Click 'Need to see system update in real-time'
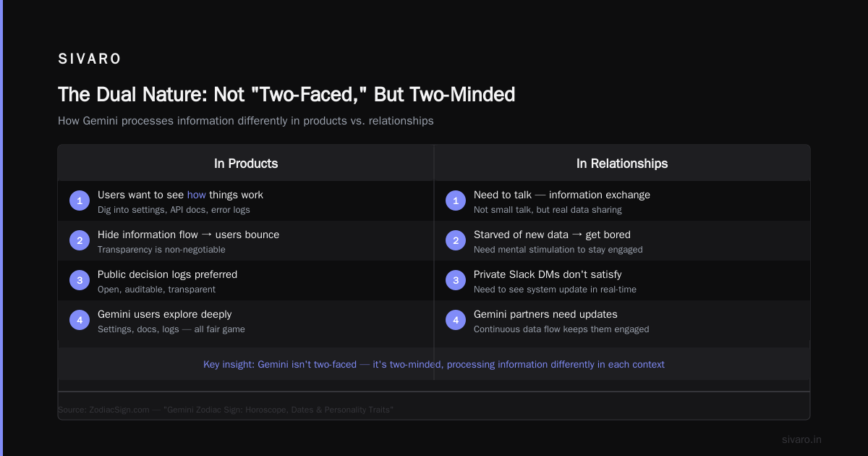 click(555, 290)
